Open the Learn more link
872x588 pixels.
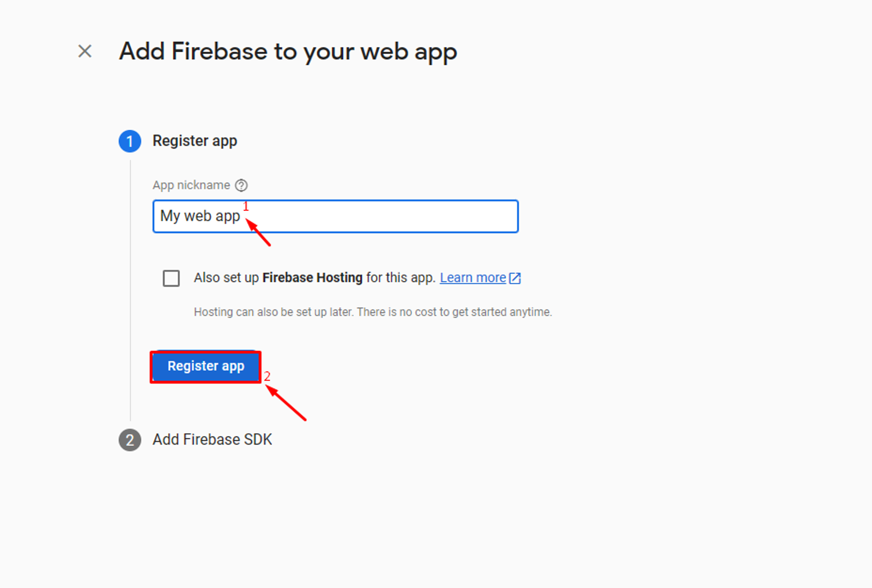tap(472, 277)
